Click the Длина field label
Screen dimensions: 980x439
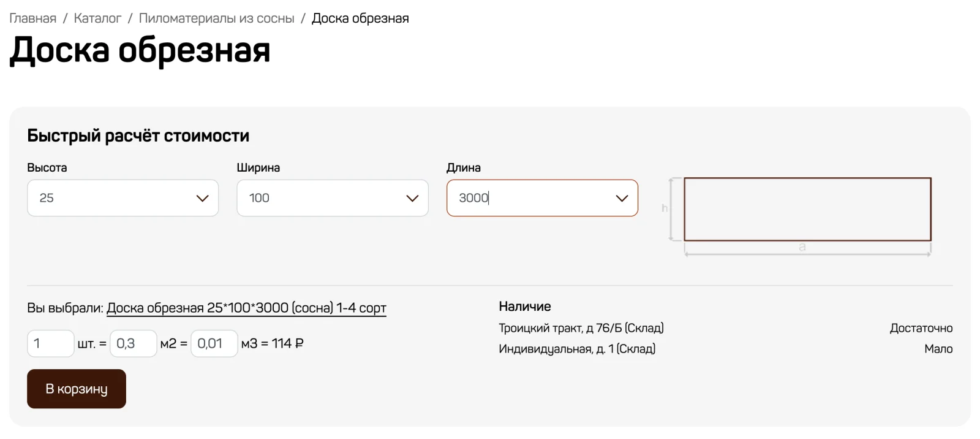pyautogui.click(x=464, y=167)
